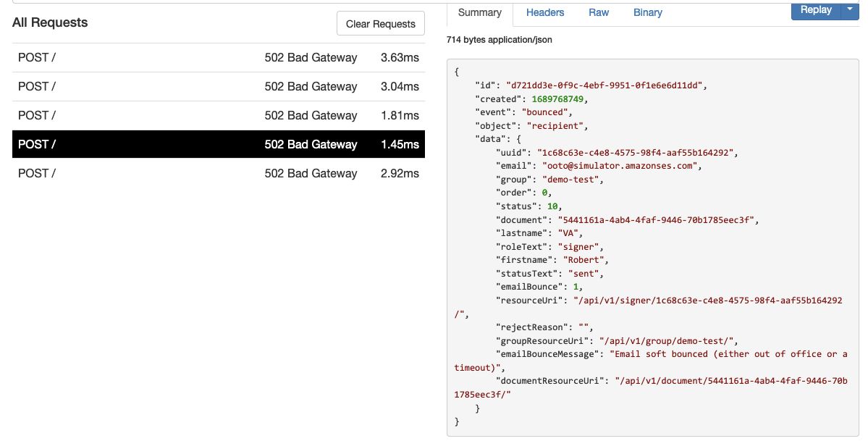Viewport: 868px width, 441px height.
Task: Click the Replay button
Action: point(815,9)
